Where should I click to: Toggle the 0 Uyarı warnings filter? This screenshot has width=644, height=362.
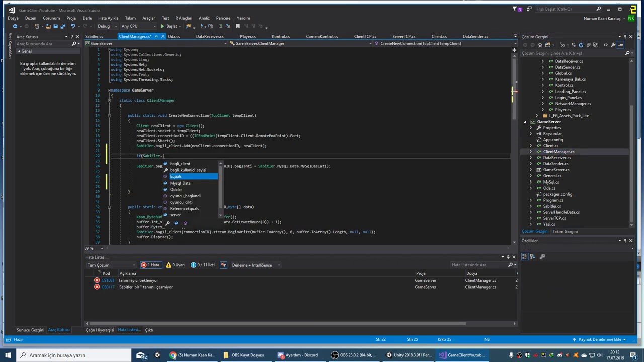175,265
